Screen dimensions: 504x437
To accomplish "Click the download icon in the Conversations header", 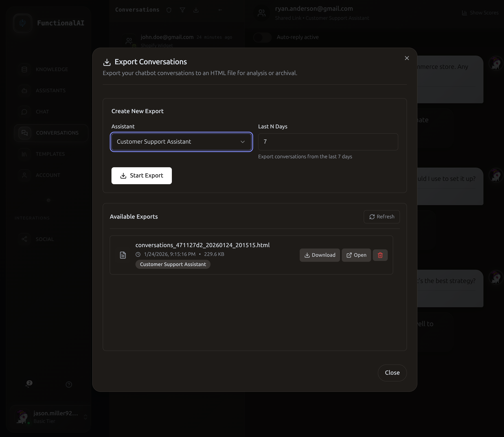I will pyautogui.click(x=196, y=10).
